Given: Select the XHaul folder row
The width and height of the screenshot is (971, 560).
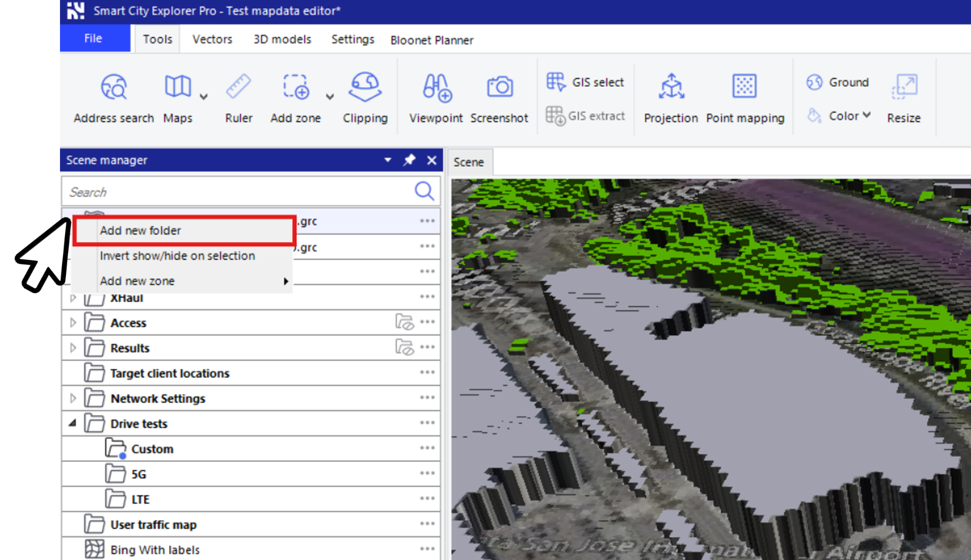Looking at the screenshot, I should tap(251, 297).
